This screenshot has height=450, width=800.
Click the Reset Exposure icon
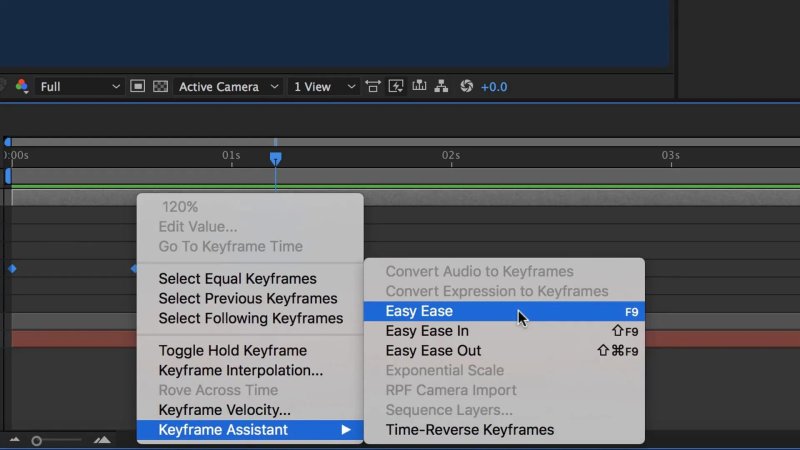466,86
